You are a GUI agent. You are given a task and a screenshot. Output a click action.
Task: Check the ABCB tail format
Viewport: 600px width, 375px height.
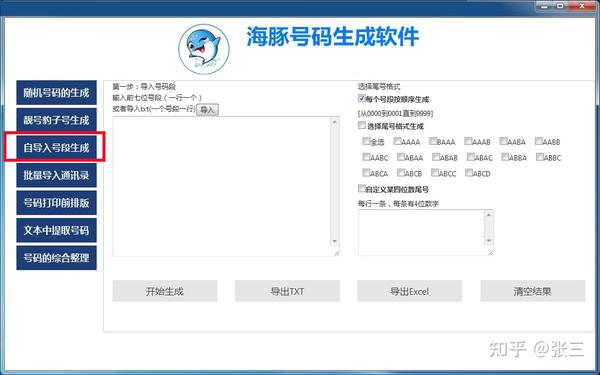pyautogui.click(x=401, y=173)
